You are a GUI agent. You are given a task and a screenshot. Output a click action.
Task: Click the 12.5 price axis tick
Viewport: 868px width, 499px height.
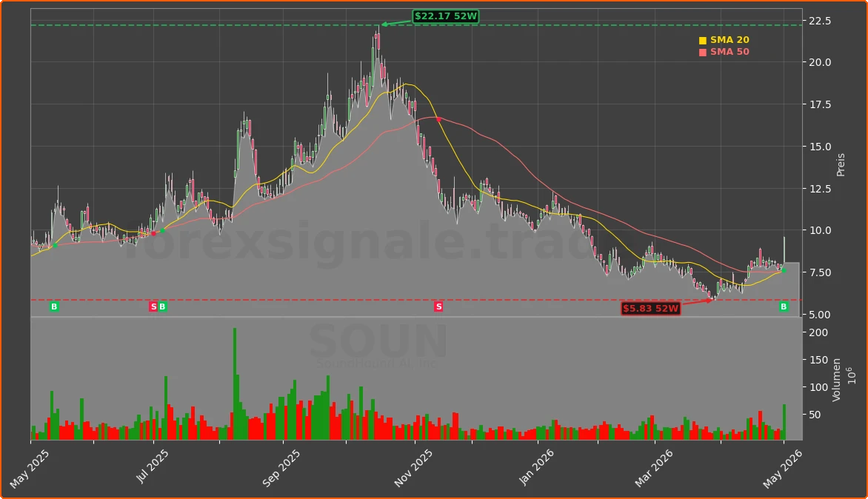click(x=820, y=189)
